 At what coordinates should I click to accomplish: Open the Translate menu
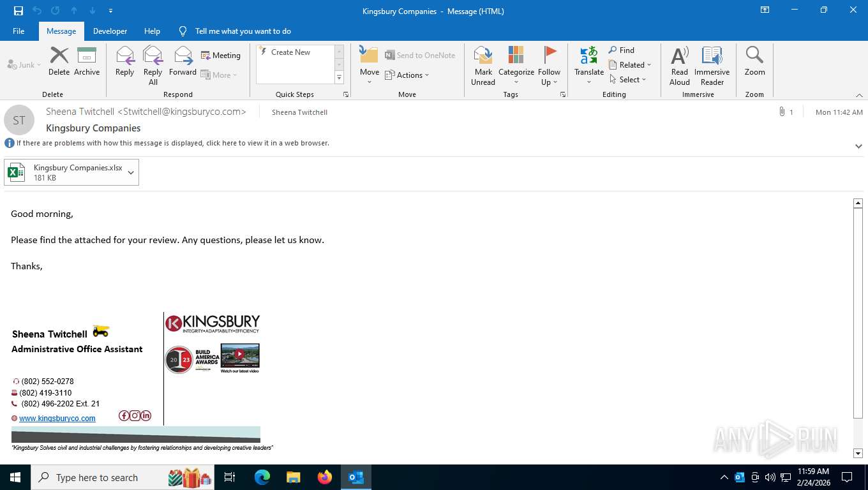coord(589,66)
